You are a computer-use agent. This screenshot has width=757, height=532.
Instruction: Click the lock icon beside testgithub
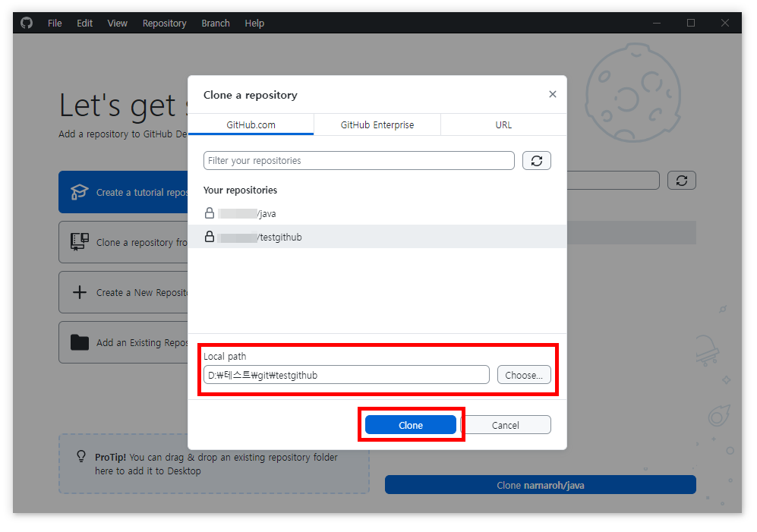click(x=209, y=236)
